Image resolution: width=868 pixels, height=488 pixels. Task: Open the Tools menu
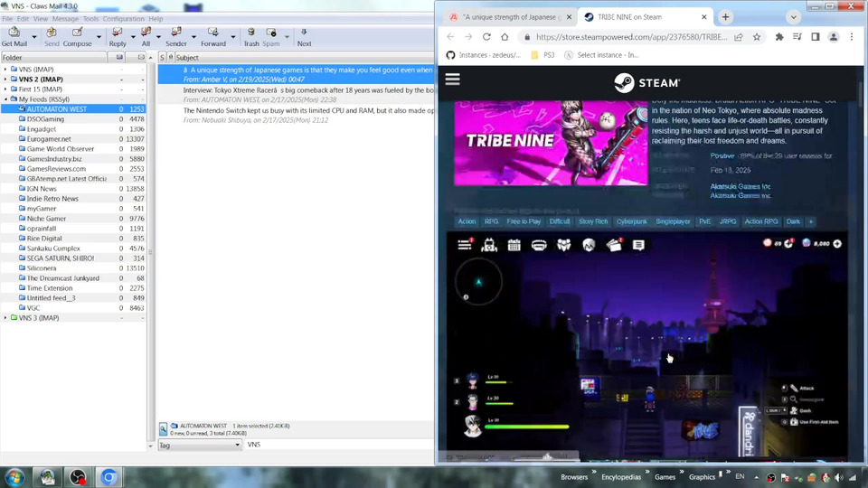[x=90, y=19]
